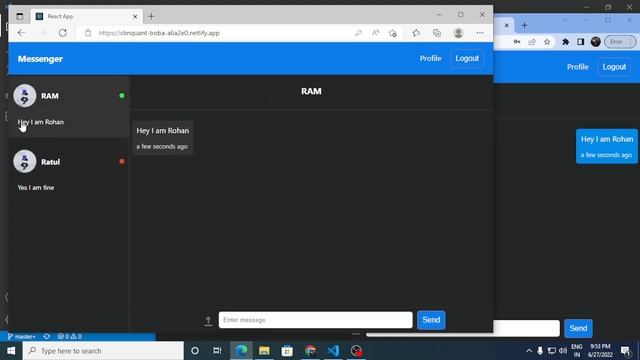Open Edge tab actions menu
Screen dimensions: 640x360
coord(20,16)
